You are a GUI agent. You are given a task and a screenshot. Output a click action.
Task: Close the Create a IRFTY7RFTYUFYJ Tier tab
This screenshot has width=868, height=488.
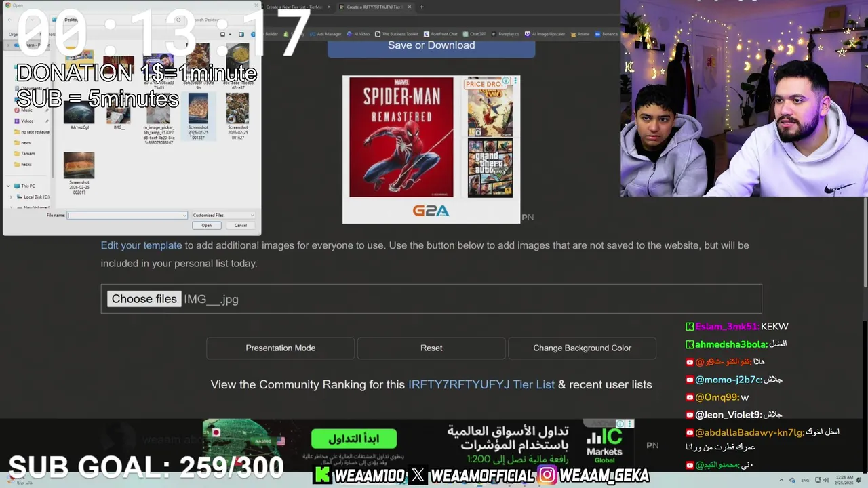pos(410,7)
